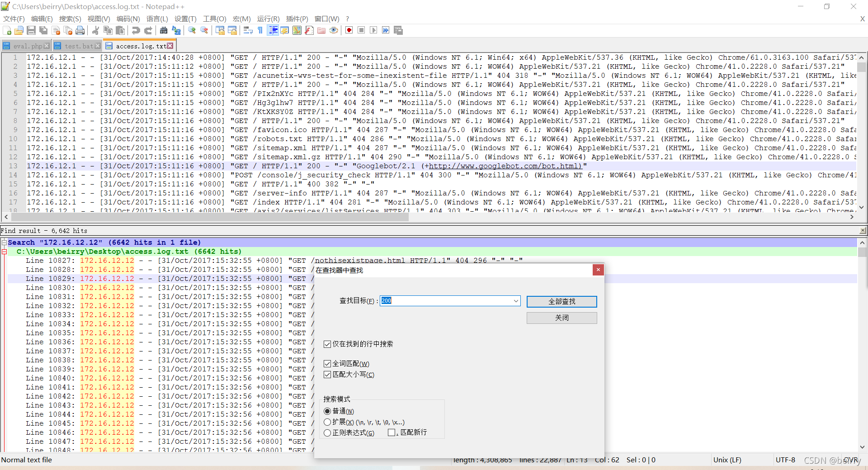868x470 pixels.
Task: Run macro multiple times icon
Action: click(x=386, y=30)
